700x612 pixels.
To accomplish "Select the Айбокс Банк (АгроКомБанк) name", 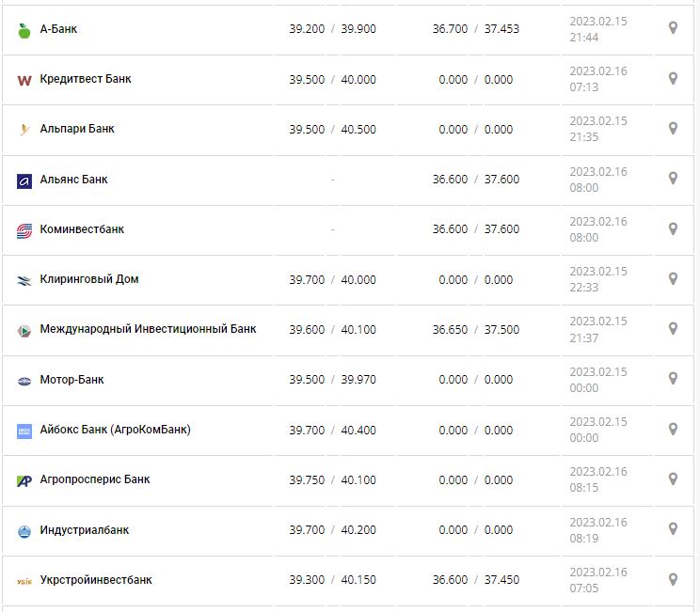I will (x=115, y=430).
